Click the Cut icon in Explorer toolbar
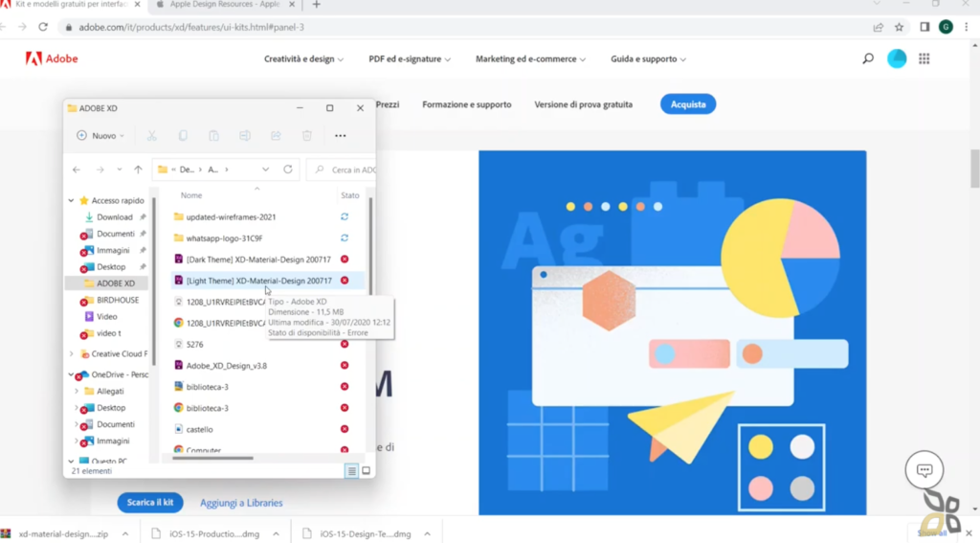Viewport: 980px width, 543px height. [x=152, y=136]
